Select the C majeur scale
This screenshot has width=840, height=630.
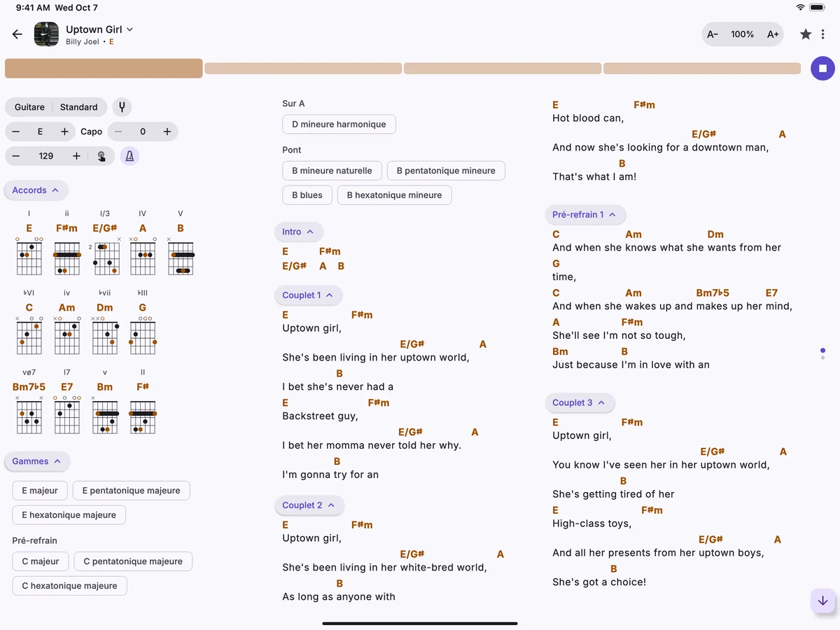pyautogui.click(x=41, y=561)
